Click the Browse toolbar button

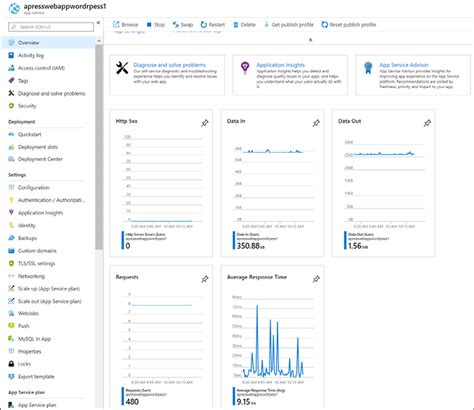(x=125, y=25)
